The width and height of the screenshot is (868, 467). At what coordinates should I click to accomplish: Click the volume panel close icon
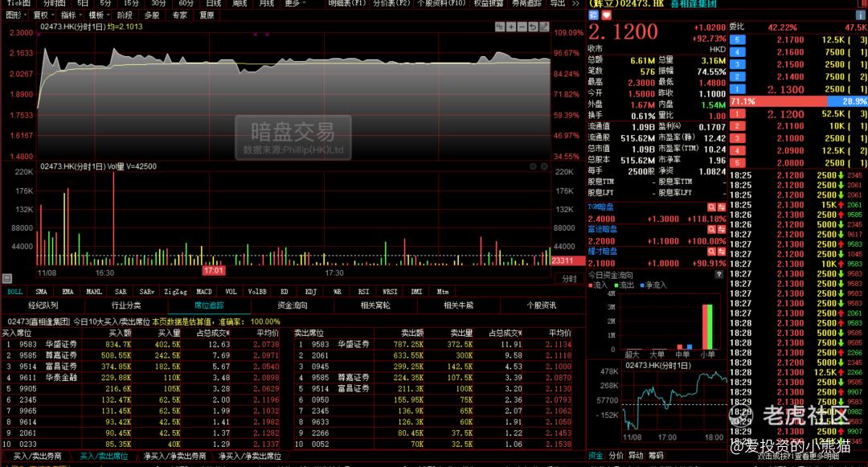(x=544, y=166)
